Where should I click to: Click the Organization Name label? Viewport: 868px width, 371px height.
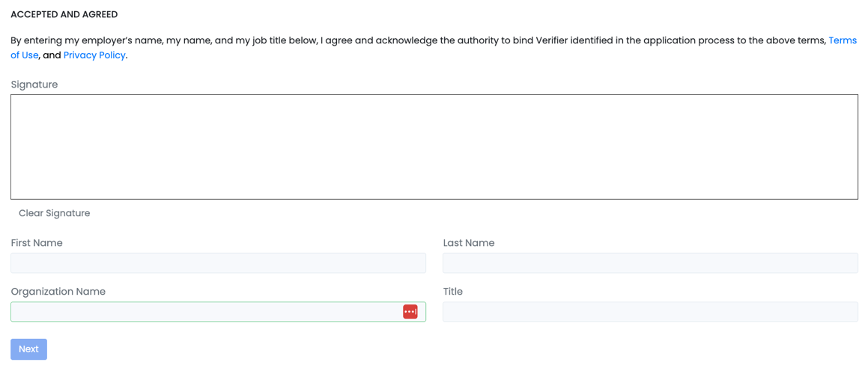(x=58, y=292)
